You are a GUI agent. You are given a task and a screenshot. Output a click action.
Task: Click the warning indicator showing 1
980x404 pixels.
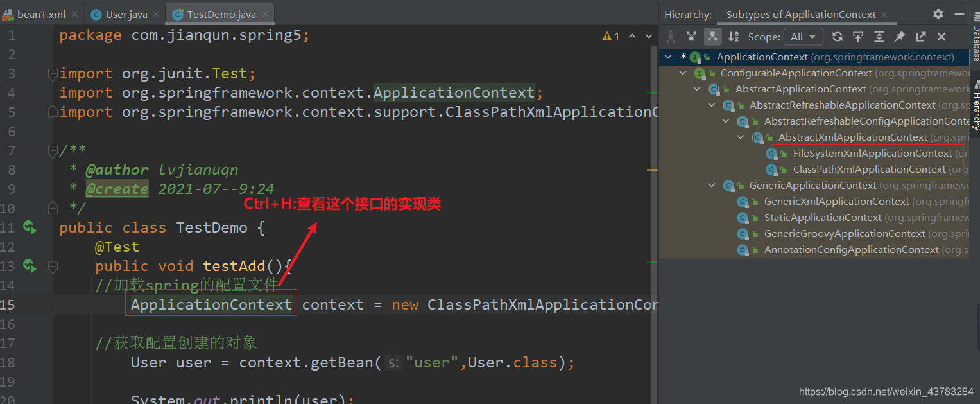(611, 37)
